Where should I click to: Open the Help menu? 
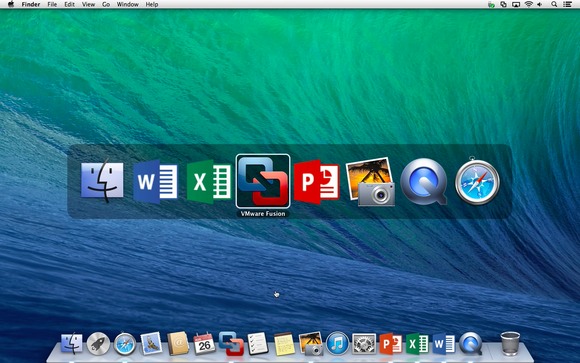(x=152, y=4)
